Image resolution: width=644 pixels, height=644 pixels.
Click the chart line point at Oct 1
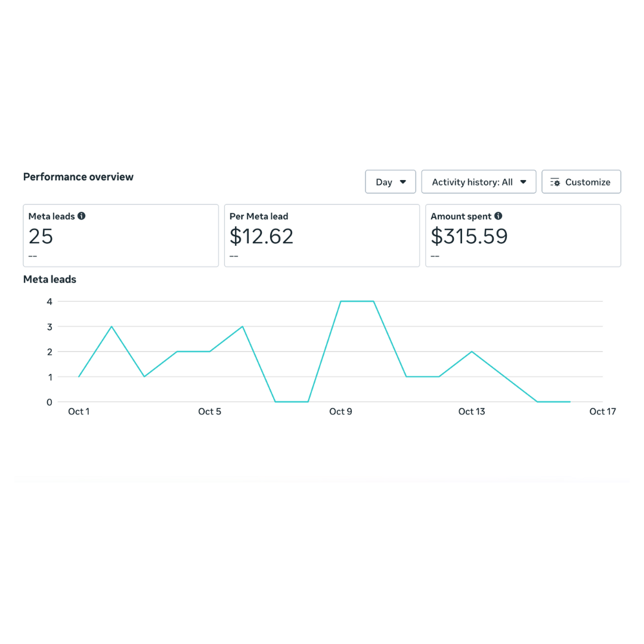pyautogui.click(x=79, y=377)
